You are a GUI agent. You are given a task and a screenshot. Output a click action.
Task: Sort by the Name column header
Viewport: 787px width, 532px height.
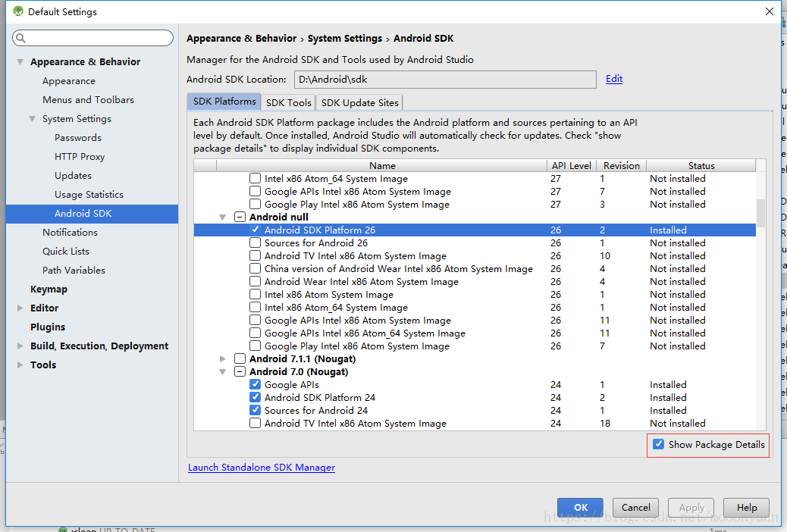382,166
